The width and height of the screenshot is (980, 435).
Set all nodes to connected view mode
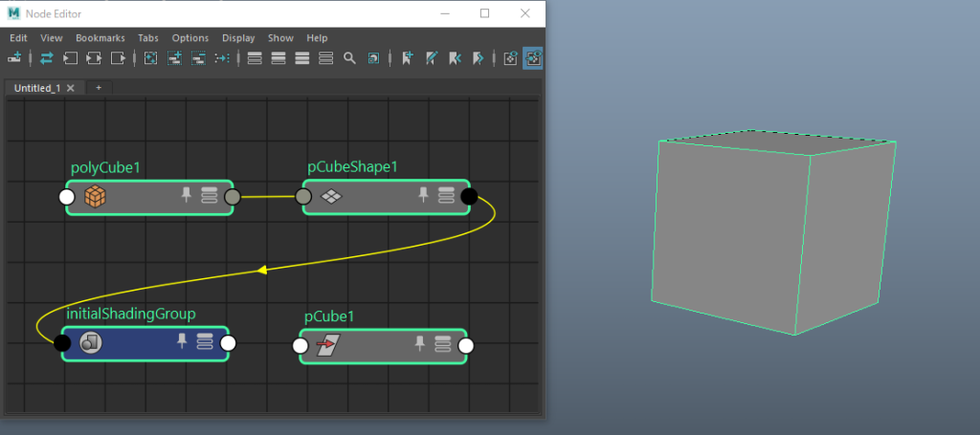click(x=278, y=58)
